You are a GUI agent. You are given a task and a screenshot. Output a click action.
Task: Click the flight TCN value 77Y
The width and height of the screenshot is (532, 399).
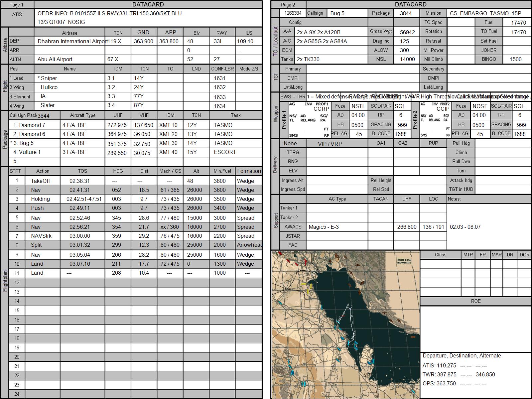(139, 96)
